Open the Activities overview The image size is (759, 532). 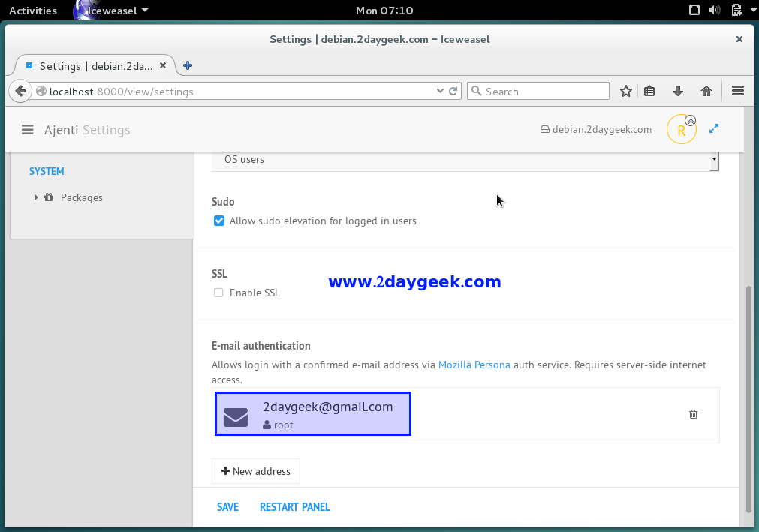point(33,11)
